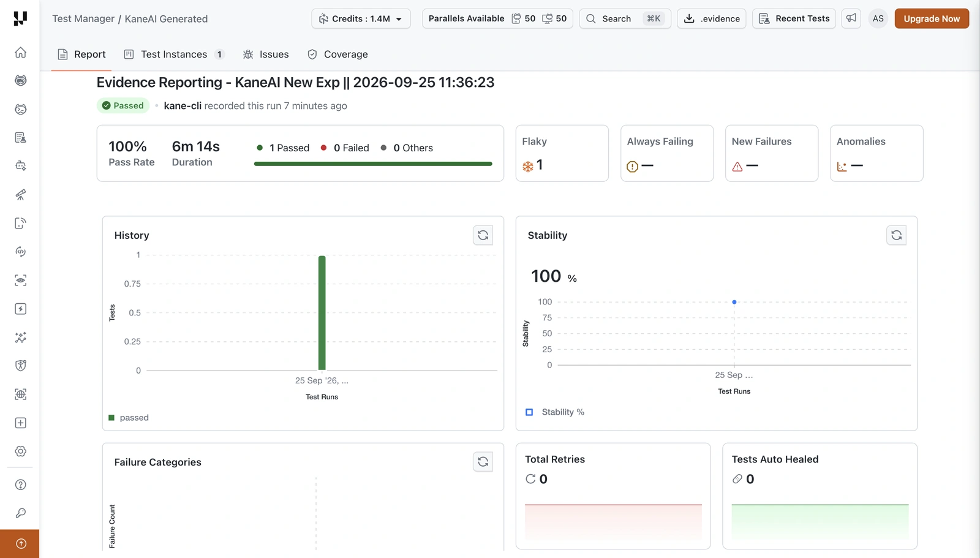Go to the Home dashboard icon
Viewport: 980px width, 558px height.
tap(20, 53)
